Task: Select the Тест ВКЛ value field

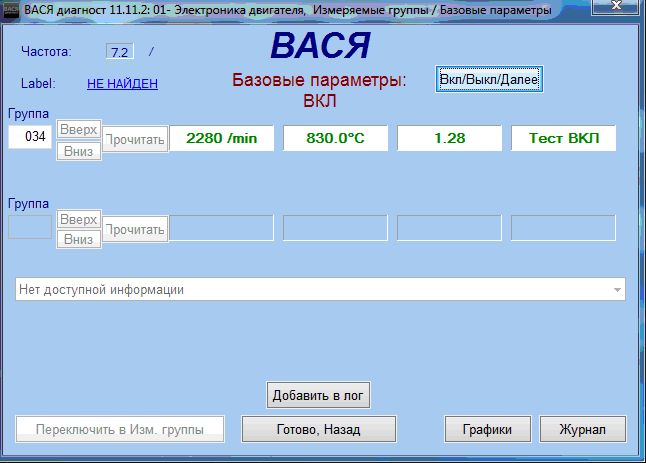Action: click(x=564, y=138)
